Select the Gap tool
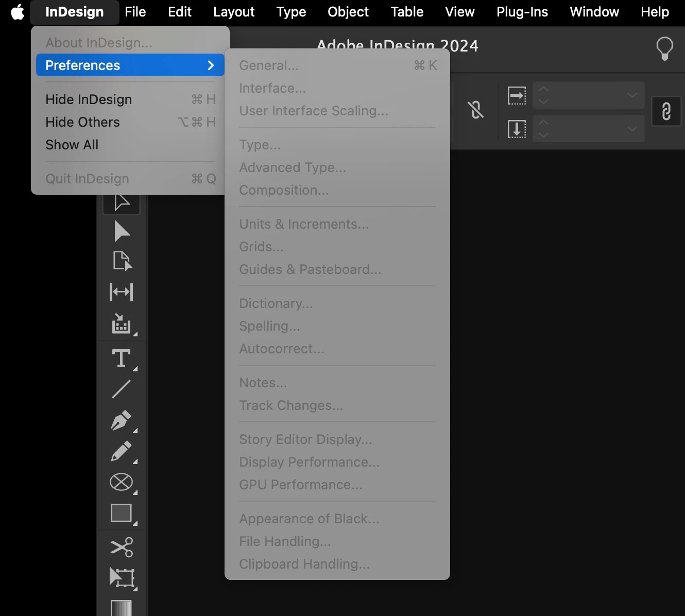 (122, 292)
